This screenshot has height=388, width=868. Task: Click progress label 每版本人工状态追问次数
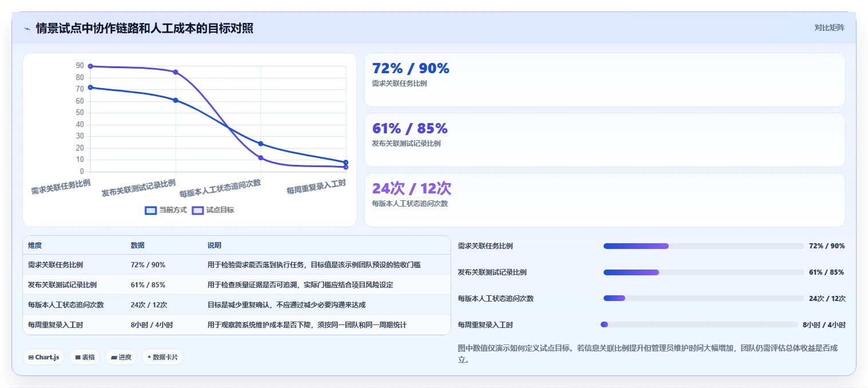[x=496, y=298]
